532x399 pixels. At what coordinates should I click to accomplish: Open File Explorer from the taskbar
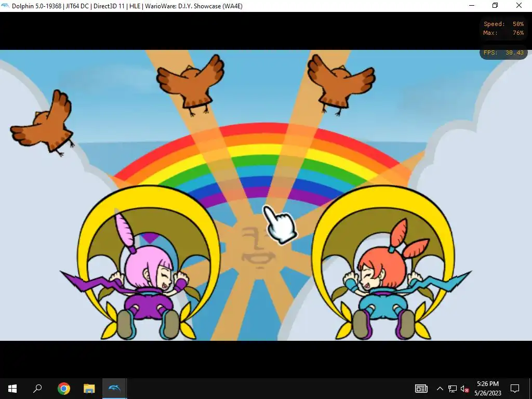click(89, 389)
